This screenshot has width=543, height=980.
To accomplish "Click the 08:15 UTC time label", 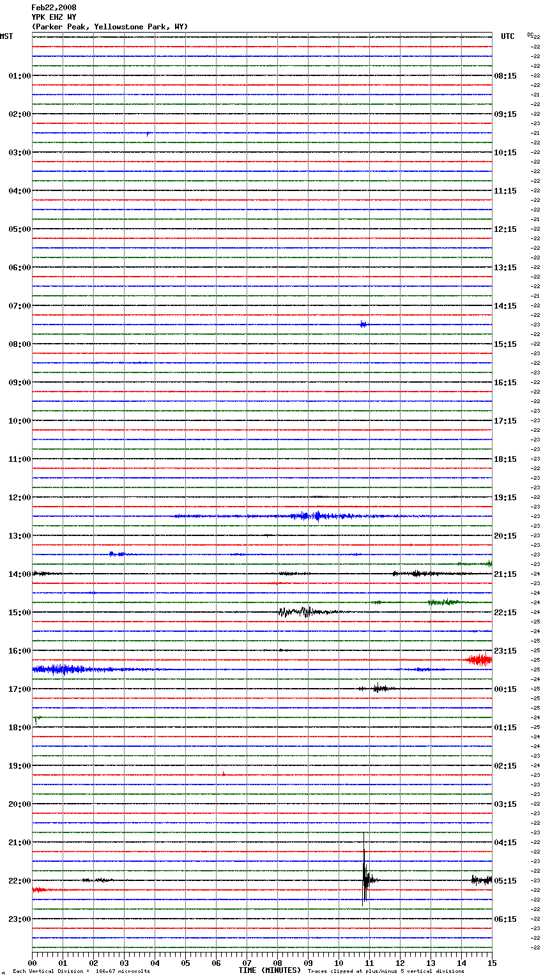I will coord(505,76).
